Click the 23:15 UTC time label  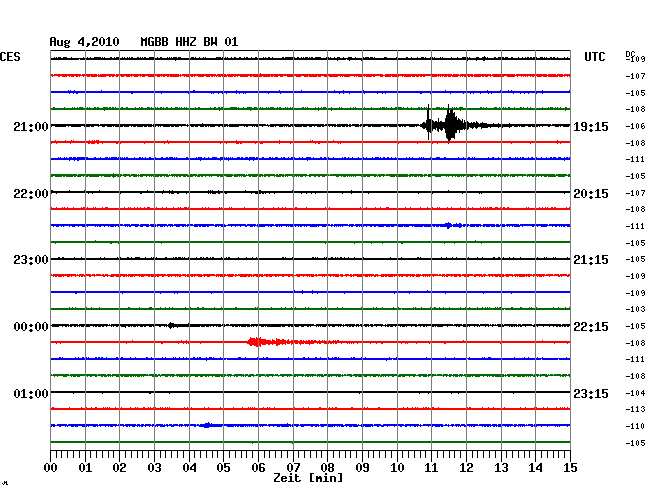coord(591,393)
